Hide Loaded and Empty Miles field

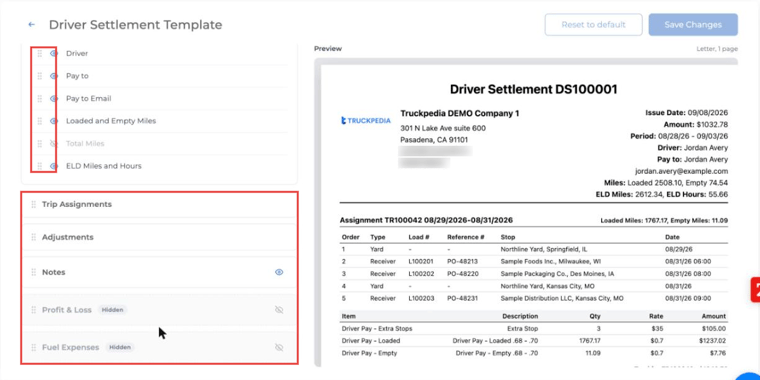coord(54,121)
